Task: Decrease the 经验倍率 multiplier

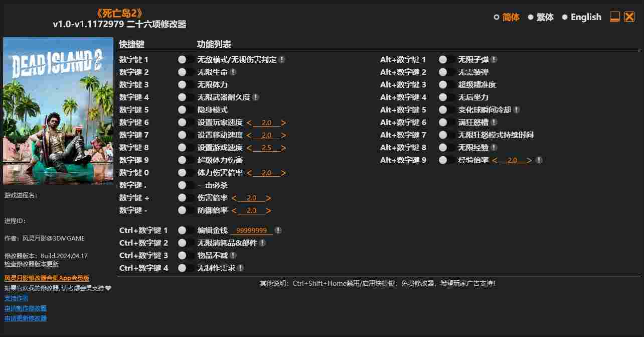Action: click(495, 160)
